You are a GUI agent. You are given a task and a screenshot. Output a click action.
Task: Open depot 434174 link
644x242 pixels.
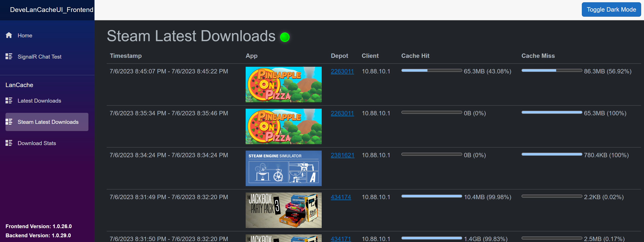[x=341, y=197]
